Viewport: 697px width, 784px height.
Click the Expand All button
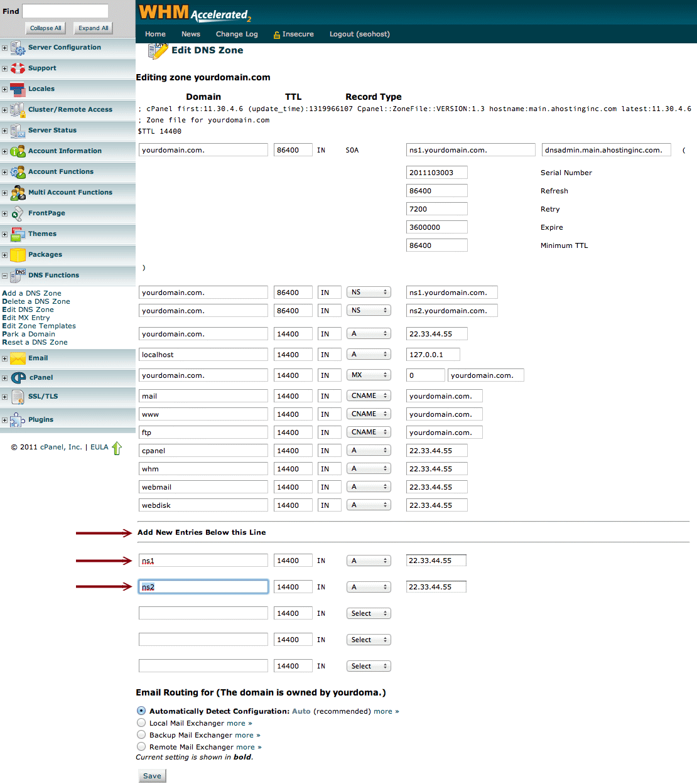[93, 28]
